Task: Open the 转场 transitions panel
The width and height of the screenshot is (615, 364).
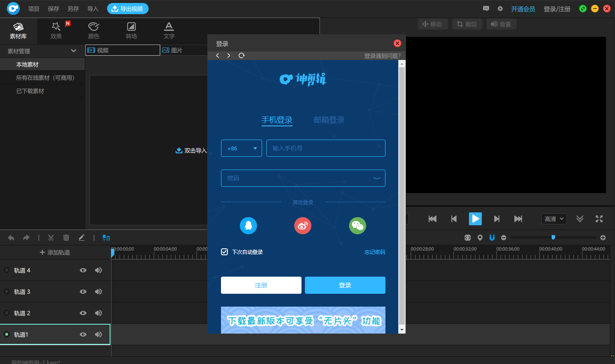Action: pos(131,31)
